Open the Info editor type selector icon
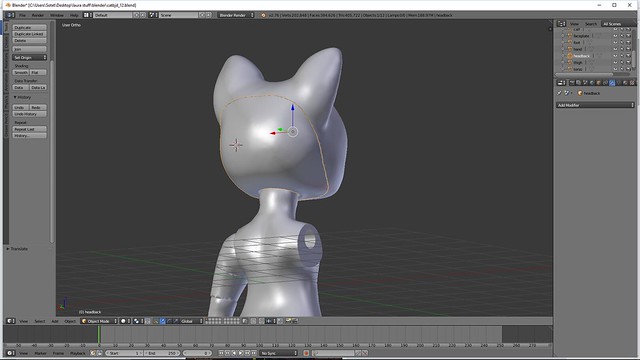Image resolution: width=640 pixels, height=360 pixels. (10, 15)
